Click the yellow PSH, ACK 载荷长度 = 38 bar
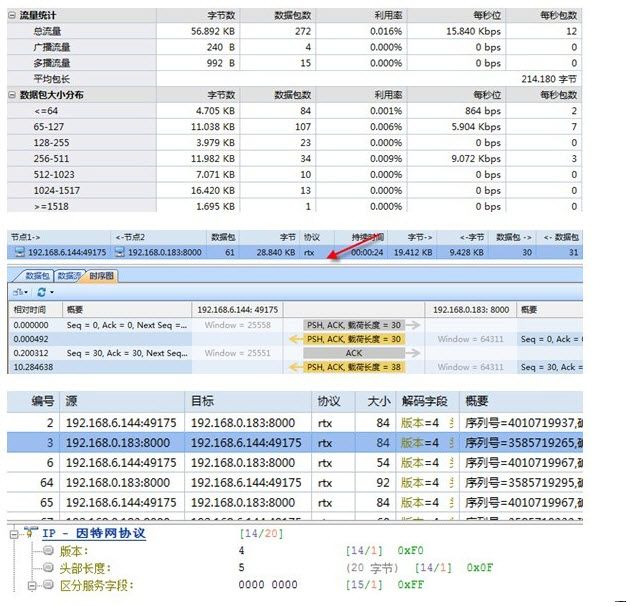Screen dimensions: 630x606 tap(354, 367)
